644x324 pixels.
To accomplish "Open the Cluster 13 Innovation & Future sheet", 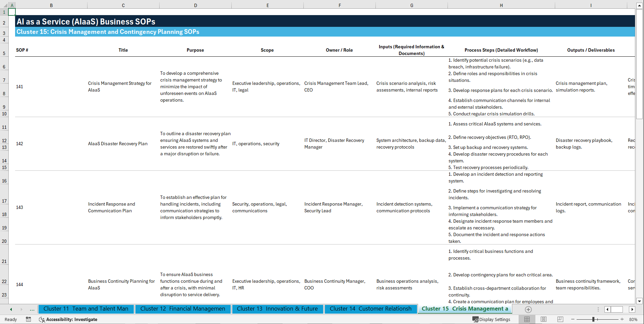I will click(x=277, y=309).
